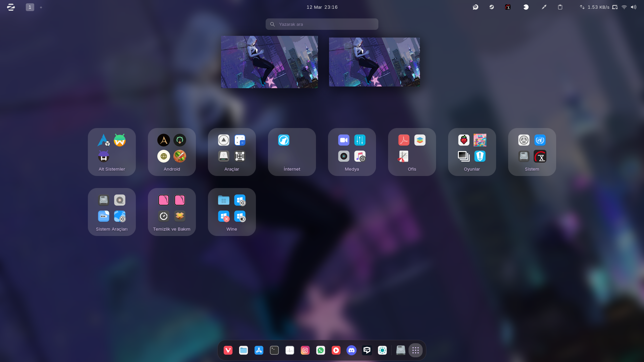
Task: Open the Araçlar app folder
Action: (232, 152)
